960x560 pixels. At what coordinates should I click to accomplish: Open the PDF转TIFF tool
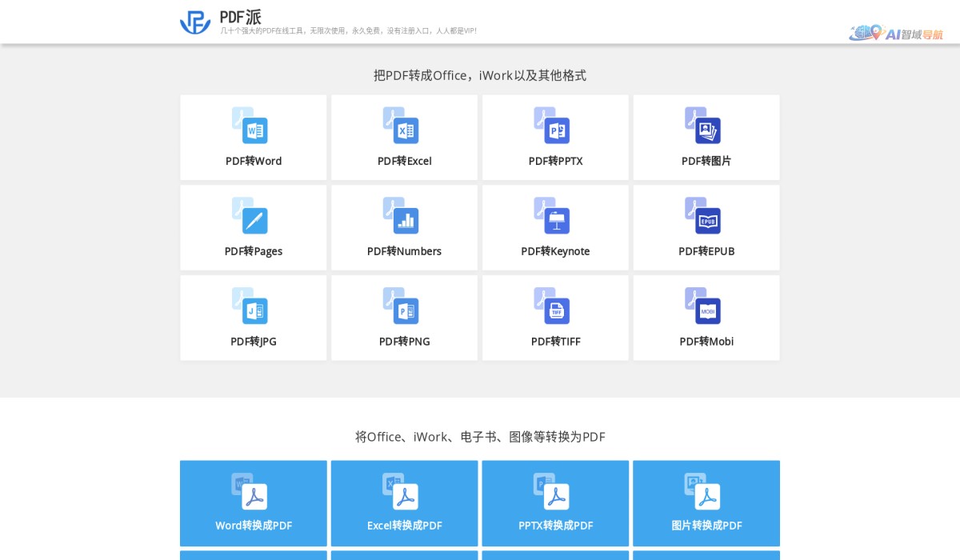555,317
